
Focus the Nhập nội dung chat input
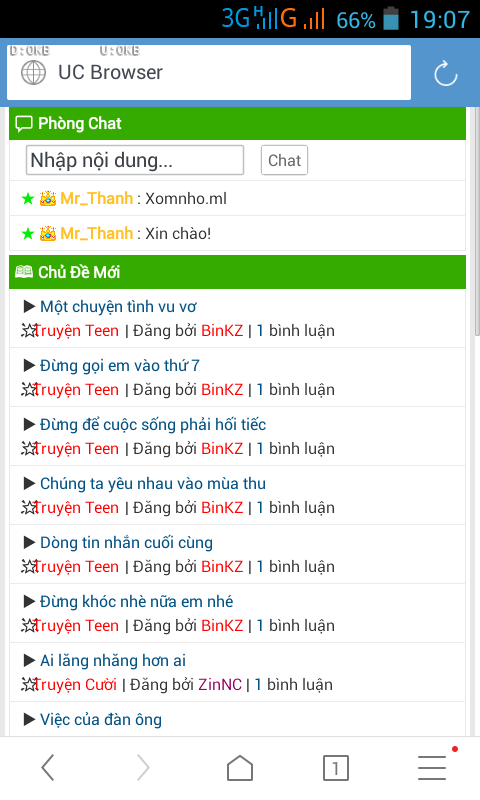click(x=135, y=160)
